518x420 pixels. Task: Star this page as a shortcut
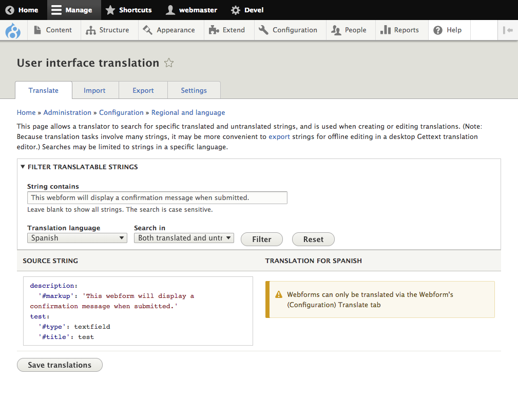(169, 63)
